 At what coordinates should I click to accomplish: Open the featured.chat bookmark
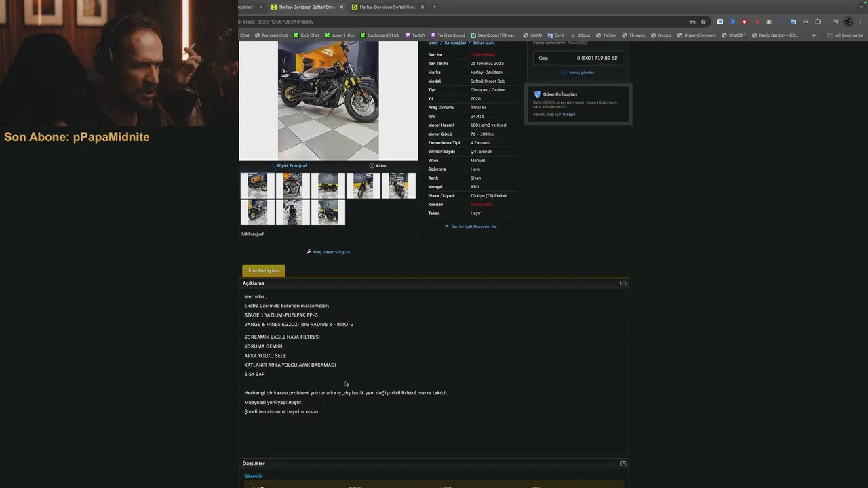click(x=271, y=35)
